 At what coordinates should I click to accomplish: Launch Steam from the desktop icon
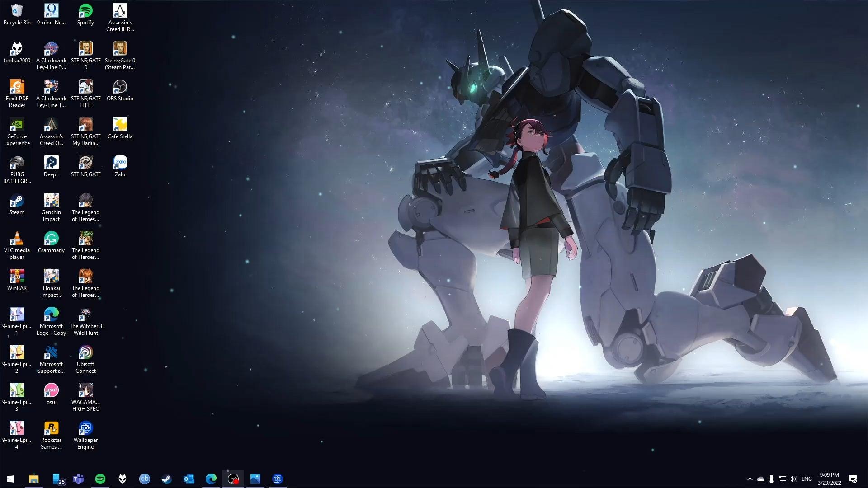point(17,204)
